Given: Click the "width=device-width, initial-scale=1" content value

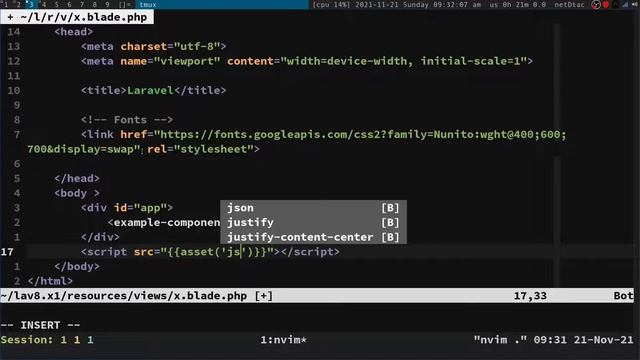Looking at the screenshot, I should click(x=403, y=61).
